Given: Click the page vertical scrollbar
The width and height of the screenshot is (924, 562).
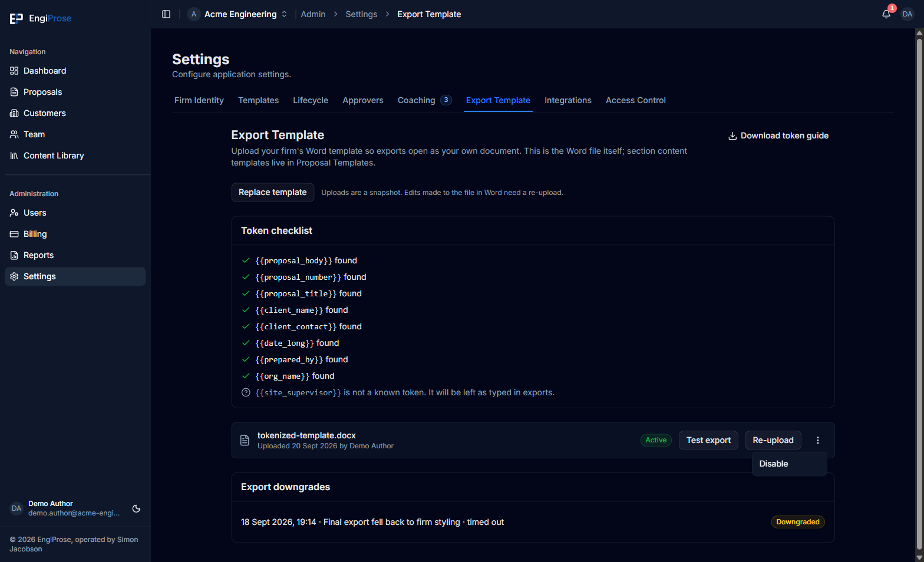Looking at the screenshot, I should 919,295.
